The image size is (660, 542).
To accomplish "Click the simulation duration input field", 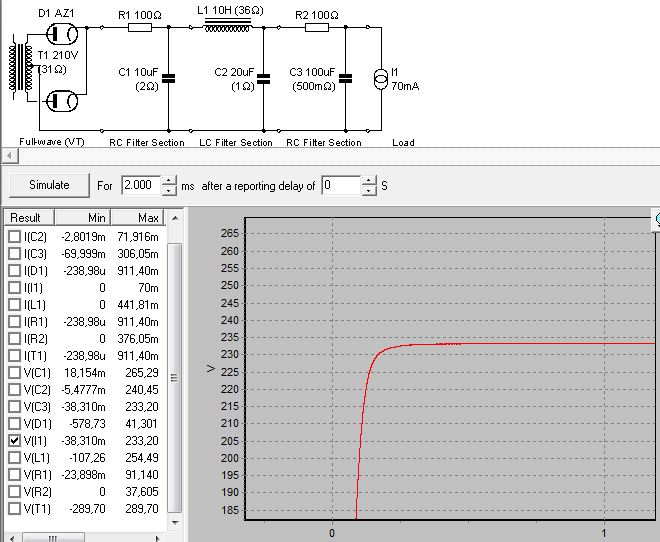I will tap(141, 185).
